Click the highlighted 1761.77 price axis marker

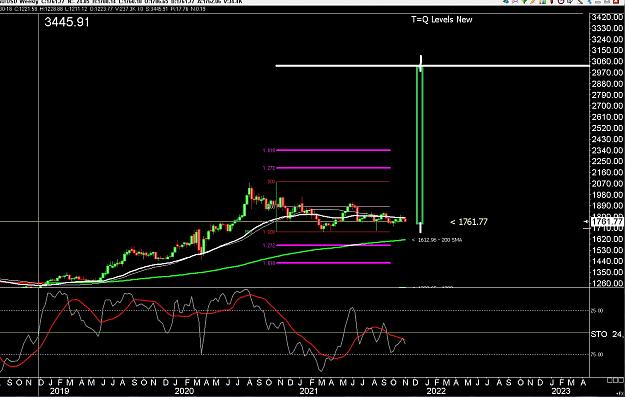[x=607, y=221]
